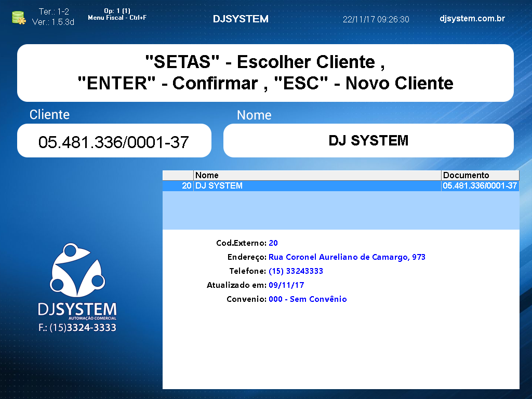Click the Endereço label in the details panel
The width and height of the screenshot is (532, 399).
(247, 257)
